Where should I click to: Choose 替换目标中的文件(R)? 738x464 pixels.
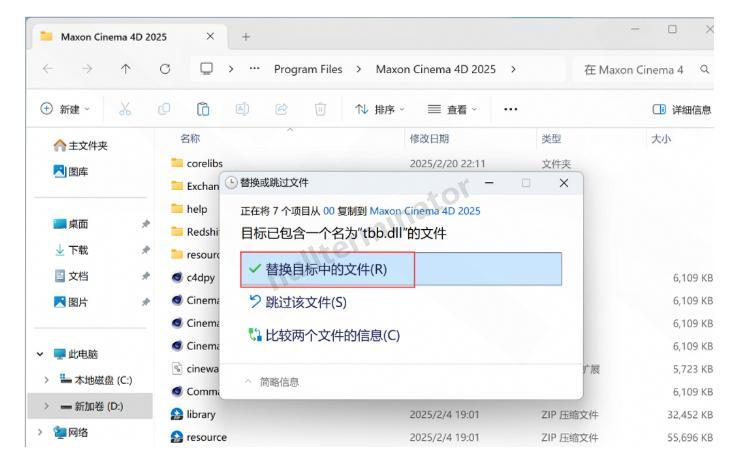pyautogui.click(x=401, y=269)
